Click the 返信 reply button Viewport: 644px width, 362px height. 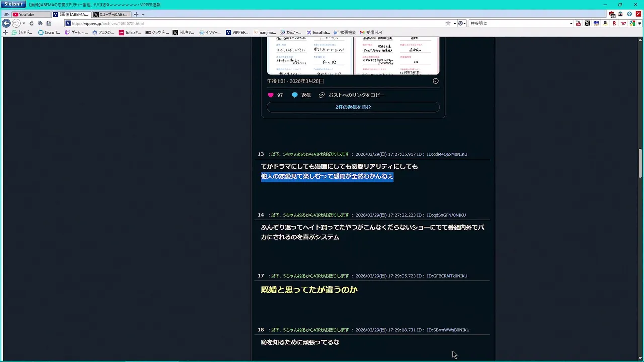(301, 95)
